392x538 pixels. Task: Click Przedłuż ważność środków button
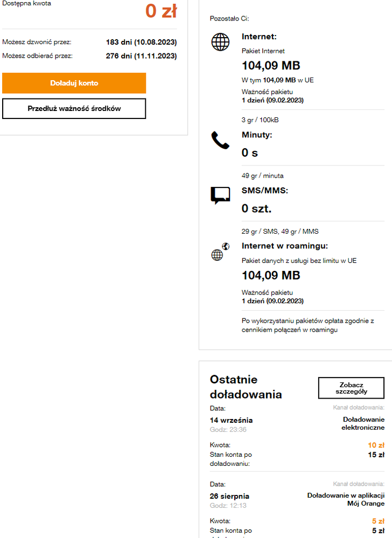coord(74,108)
